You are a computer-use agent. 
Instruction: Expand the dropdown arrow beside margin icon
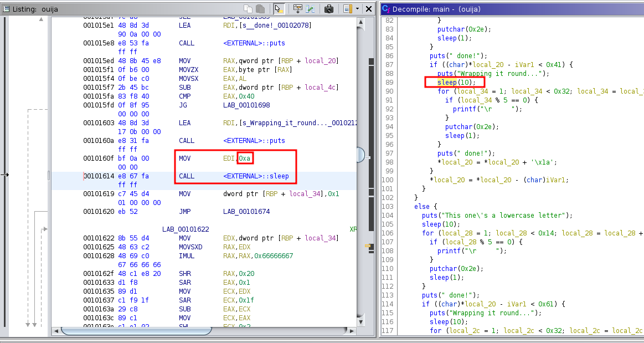tap(357, 9)
